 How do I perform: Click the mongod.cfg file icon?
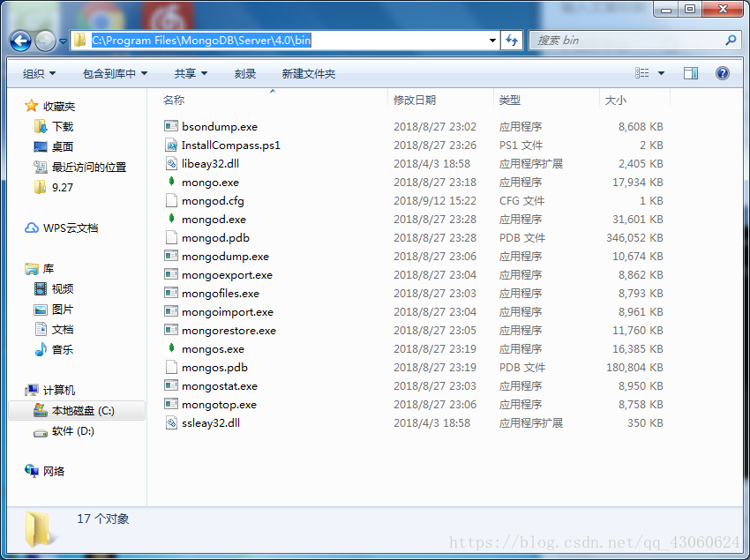[171, 200]
